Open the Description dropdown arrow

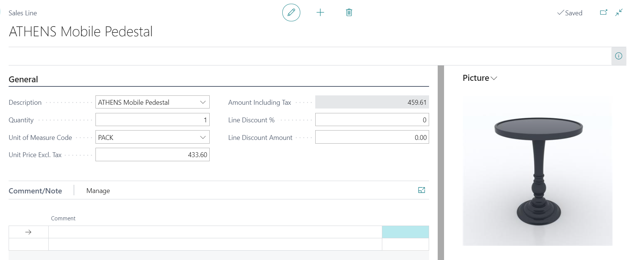[203, 102]
